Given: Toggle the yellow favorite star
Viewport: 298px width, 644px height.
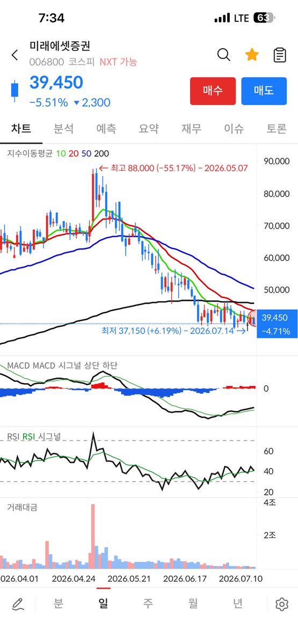Looking at the screenshot, I should pos(251,54).
